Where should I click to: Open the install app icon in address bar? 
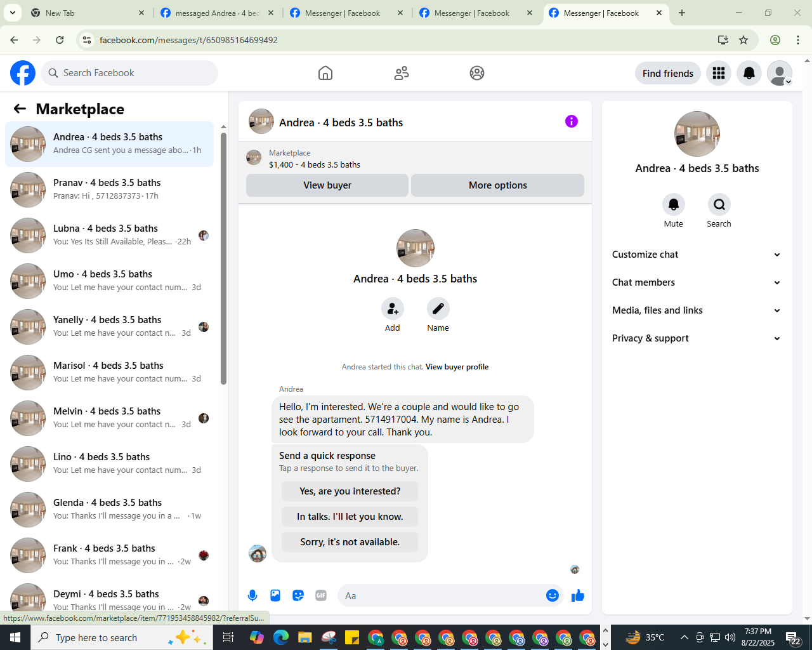click(723, 40)
